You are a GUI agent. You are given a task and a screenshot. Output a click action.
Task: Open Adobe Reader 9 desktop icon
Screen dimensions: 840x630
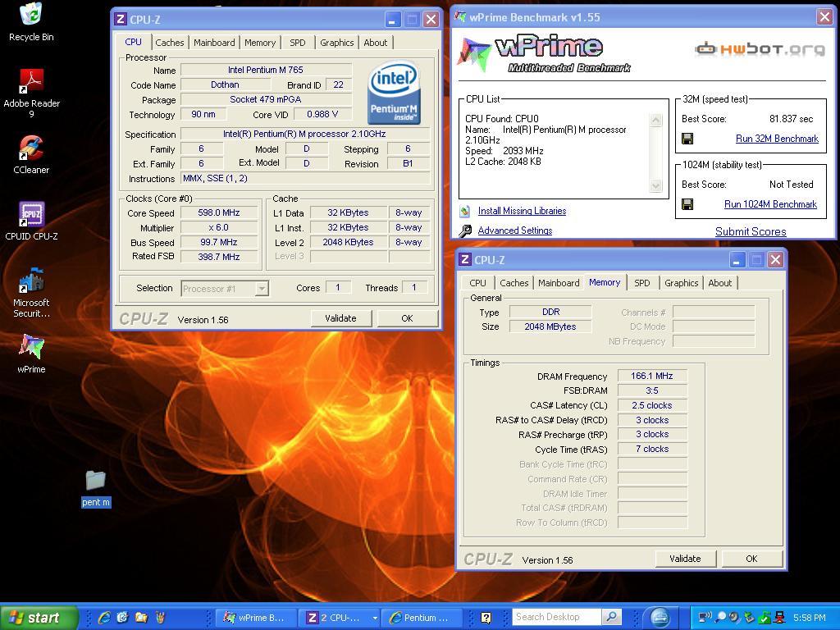point(31,93)
